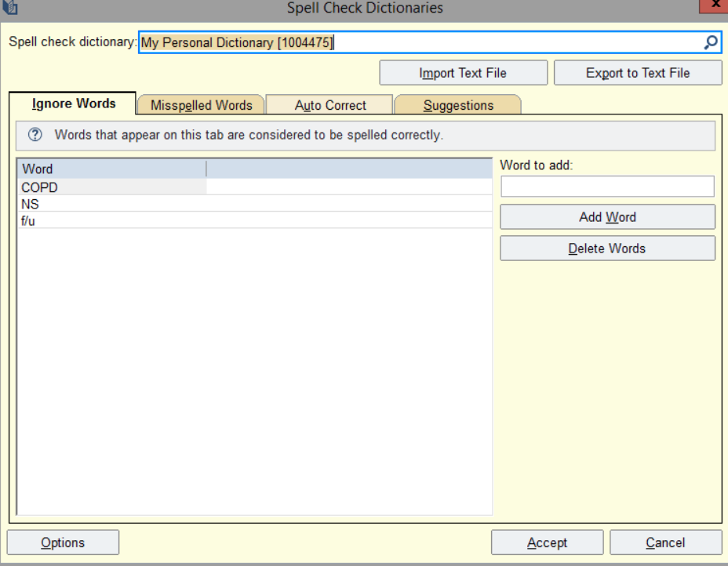Switch to the Ignore Words tab

point(74,104)
